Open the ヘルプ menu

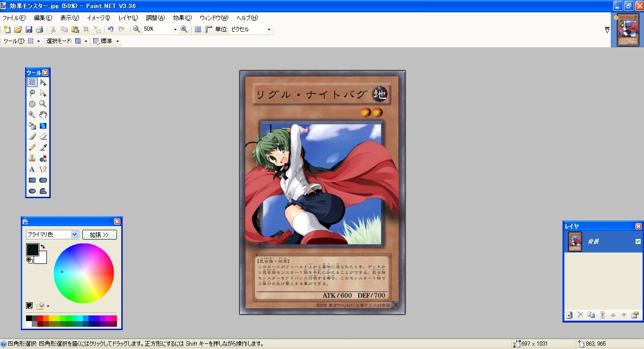tap(247, 18)
